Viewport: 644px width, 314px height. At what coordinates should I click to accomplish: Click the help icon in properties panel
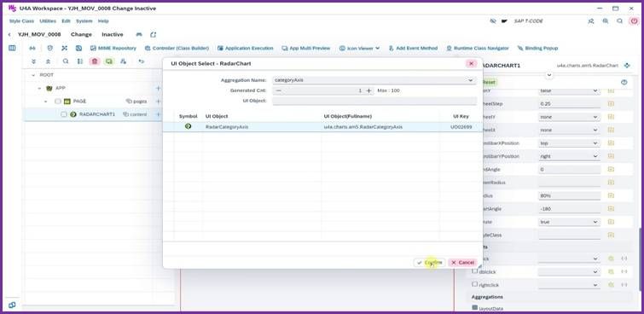tap(624, 82)
